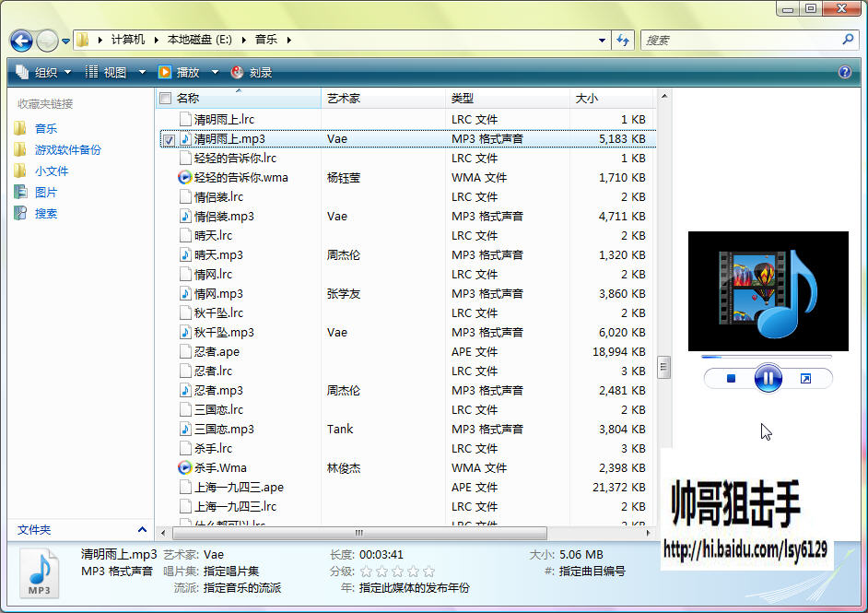The image size is (868, 613).
Task: Uncheck the 清明雨上.mp3 checkbox
Action: tap(169, 139)
